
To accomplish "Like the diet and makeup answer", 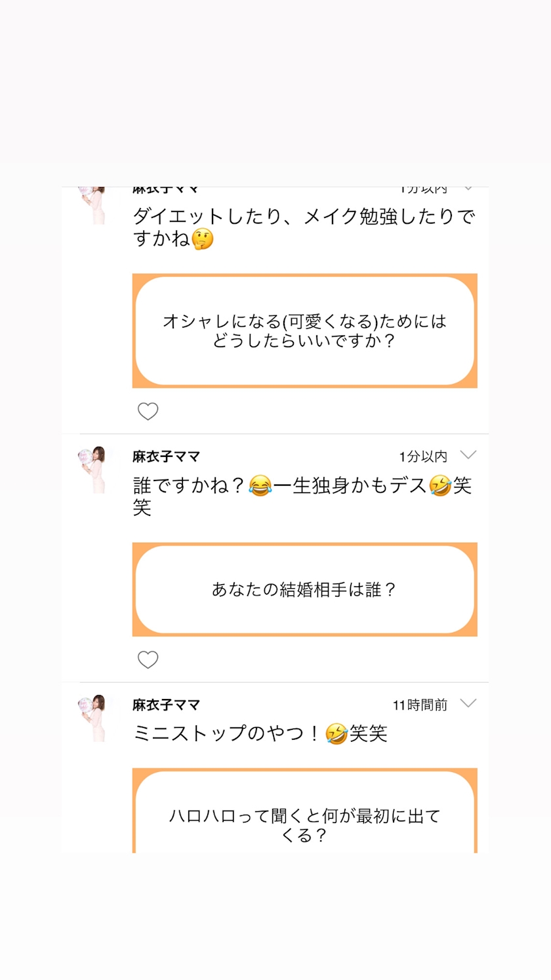I will 148,412.
